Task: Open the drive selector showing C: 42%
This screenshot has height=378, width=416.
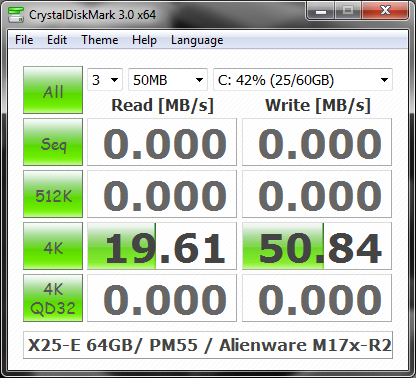Action: (x=303, y=80)
